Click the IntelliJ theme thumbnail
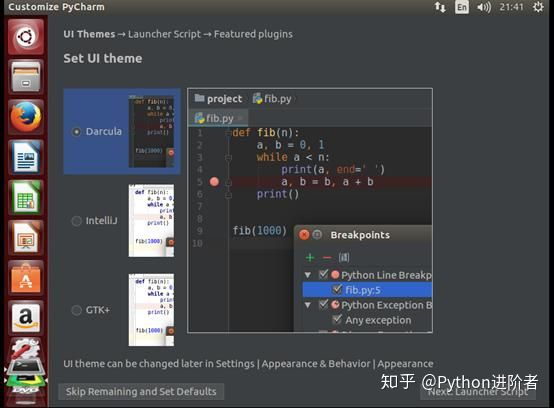Viewport: 554px width, 408px height. click(151, 220)
